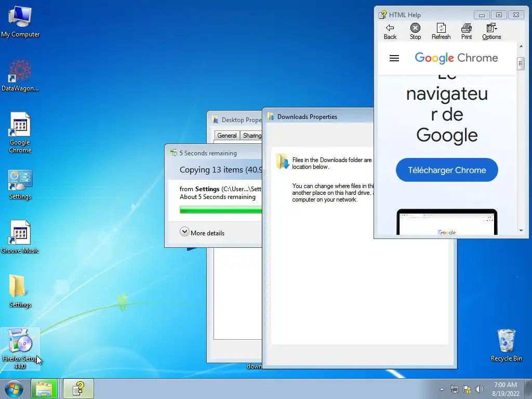The width and height of the screenshot is (532, 399).
Task: Click the 'Copying 13 items' heading
Action: point(220,170)
